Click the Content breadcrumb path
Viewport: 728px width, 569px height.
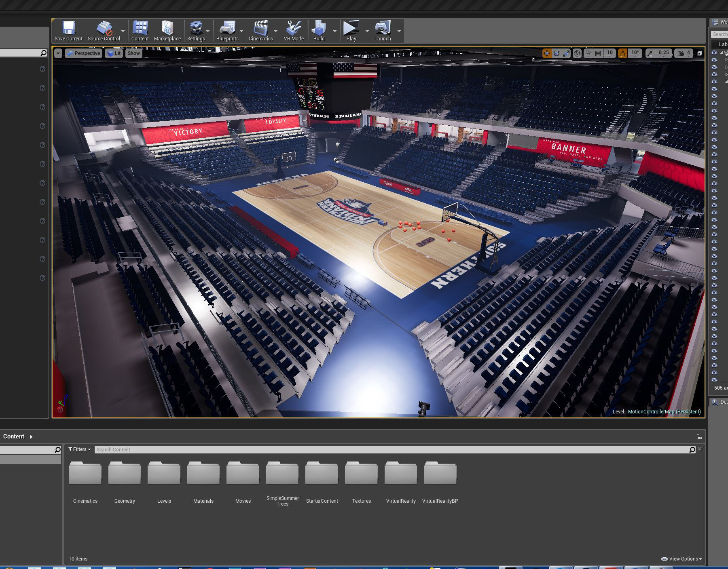coord(14,436)
